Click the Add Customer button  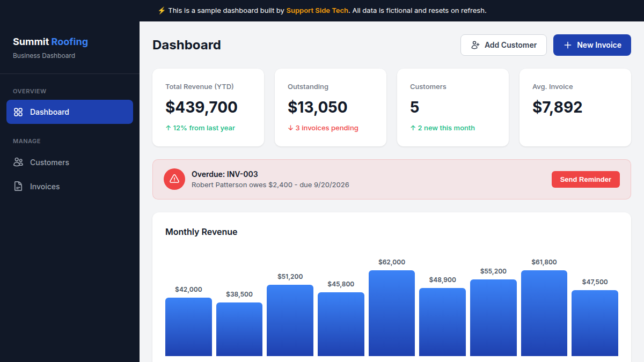point(503,45)
